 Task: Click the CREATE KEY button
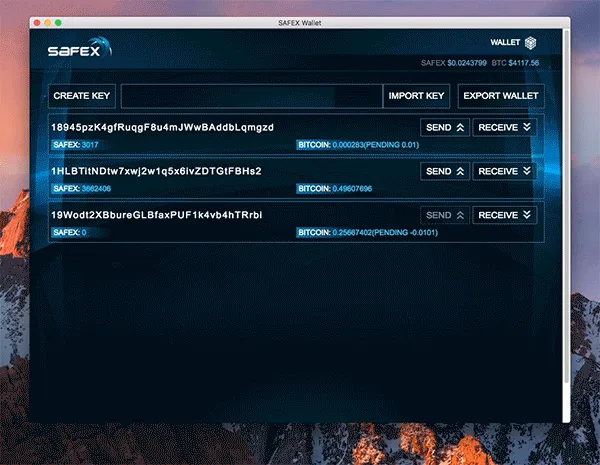[x=82, y=96]
